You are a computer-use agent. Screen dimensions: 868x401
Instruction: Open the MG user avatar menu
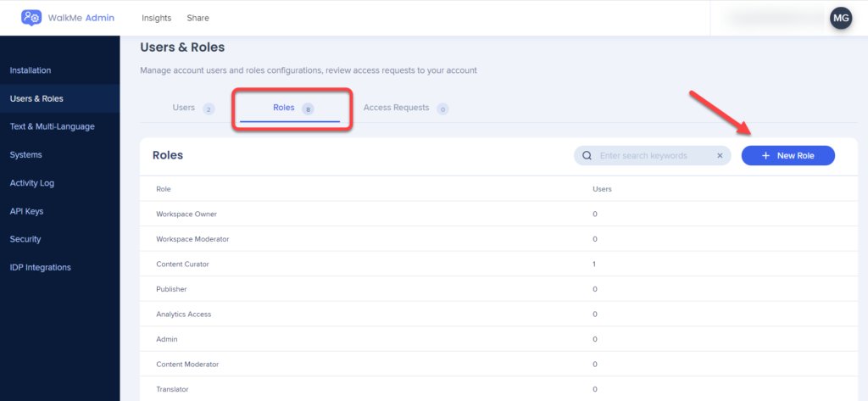click(840, 19)
